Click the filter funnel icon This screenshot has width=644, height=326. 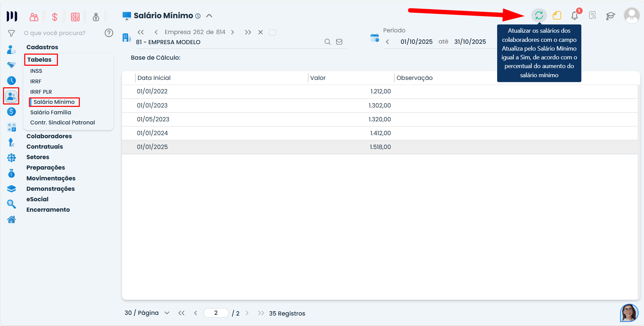click(x=11, y=33)
